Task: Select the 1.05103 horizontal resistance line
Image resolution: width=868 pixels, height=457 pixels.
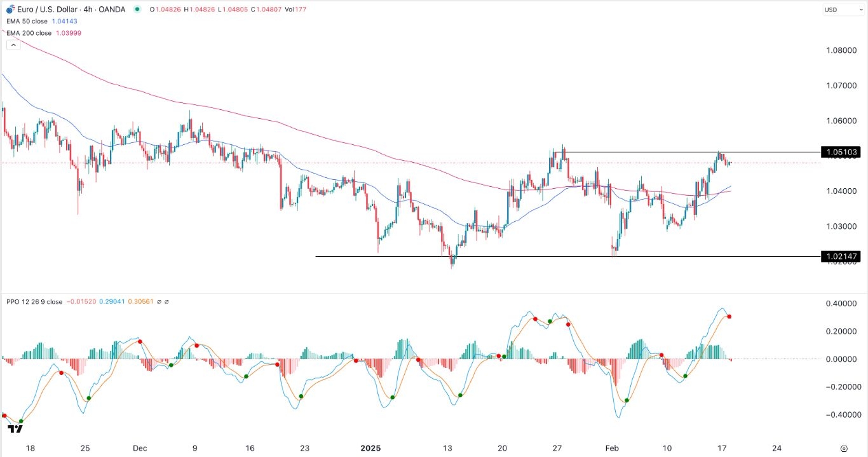Action: pyautogui.click(x=667, y=152)
